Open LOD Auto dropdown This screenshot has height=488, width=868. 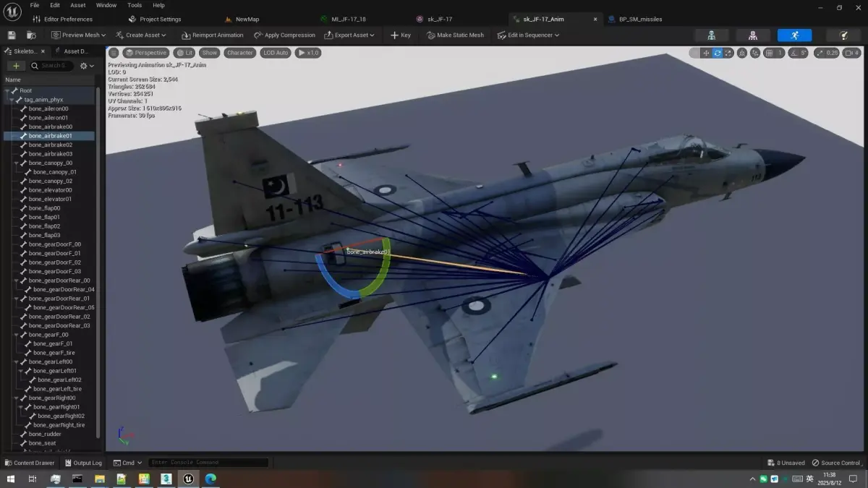click(x=275, y=53)
